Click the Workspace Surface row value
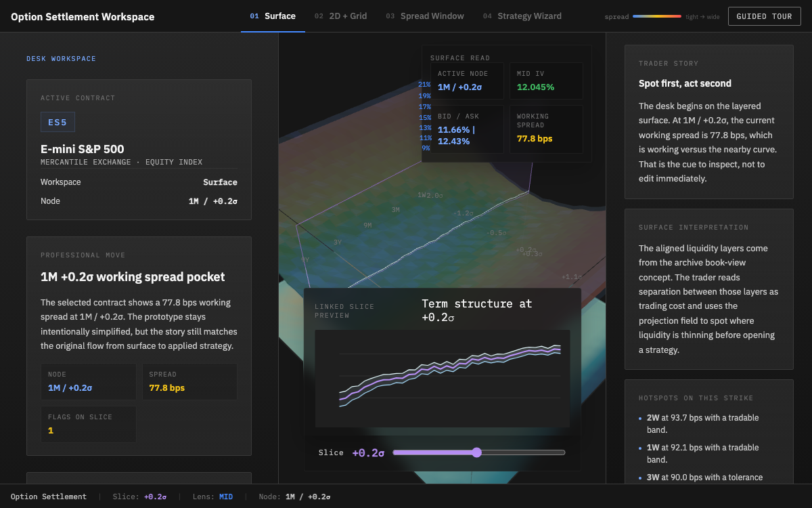Image resolution: width=812 pixels, height=508 pixels. 220,182
